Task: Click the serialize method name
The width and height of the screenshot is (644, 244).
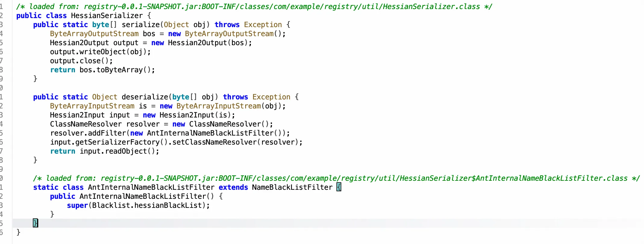Action: click(140, 25)
